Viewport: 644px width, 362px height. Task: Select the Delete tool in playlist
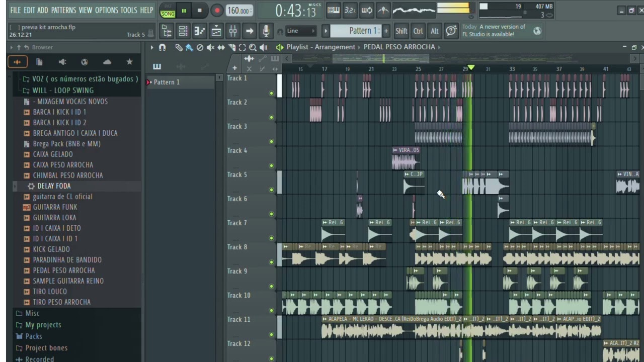200,47
